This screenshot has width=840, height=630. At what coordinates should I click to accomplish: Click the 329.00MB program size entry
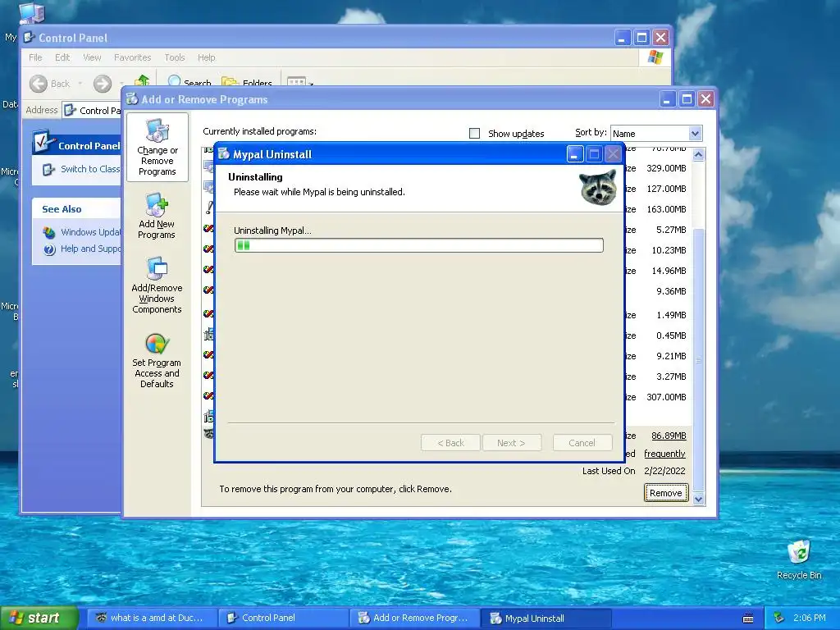point(666,168)
